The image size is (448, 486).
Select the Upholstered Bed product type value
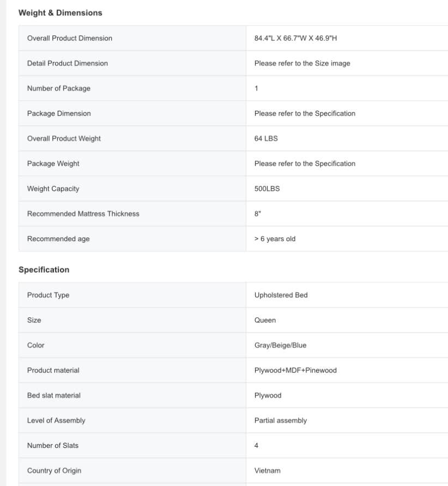click(281, 295)
